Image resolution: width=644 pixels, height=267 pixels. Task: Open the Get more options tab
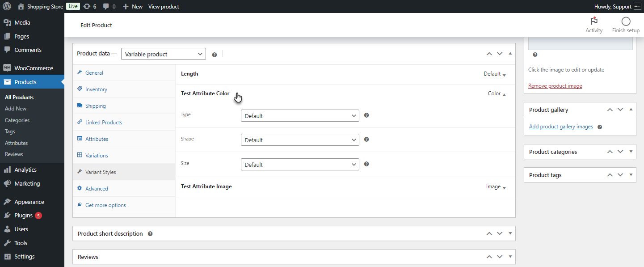pyautogui.click(x=124, y=205)
